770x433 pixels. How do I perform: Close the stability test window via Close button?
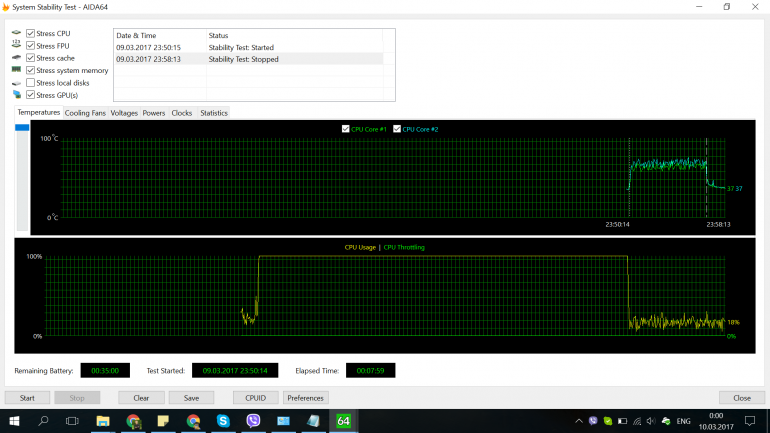(x=742, y=398)
